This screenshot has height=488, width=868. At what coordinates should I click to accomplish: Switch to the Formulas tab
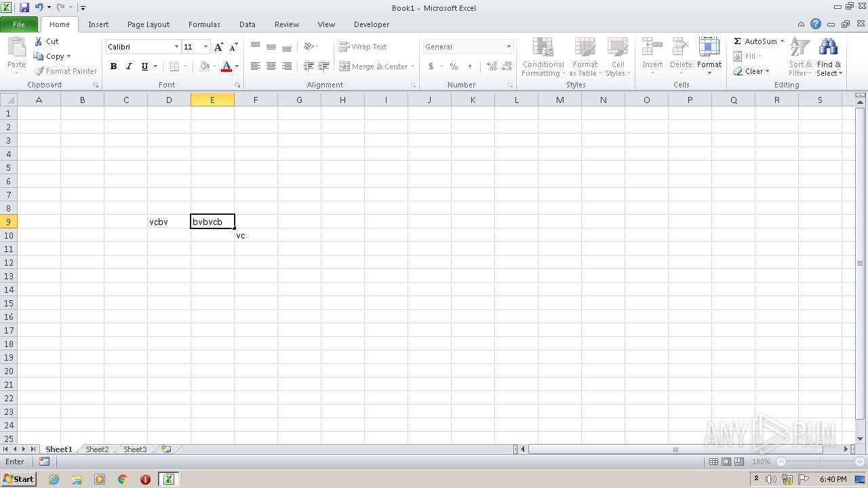pyautogui.click(x=204, y=24)
